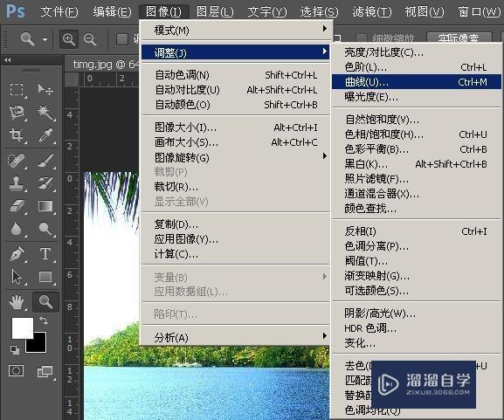504x420 pixels.
Task: Select the Lasso tool
Action: click(17, 112)
